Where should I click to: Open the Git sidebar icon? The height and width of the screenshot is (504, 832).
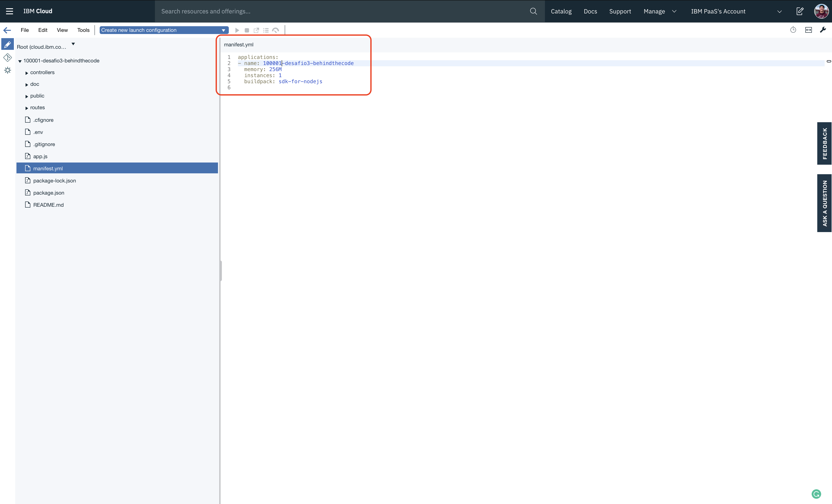pyautogui.click(x=7, y=57)
